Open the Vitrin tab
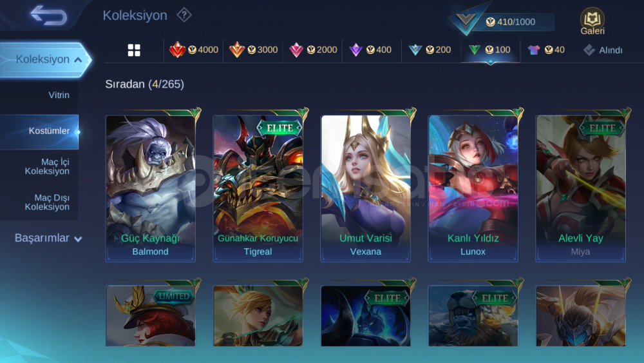This screenshot has width=644, height=363. pyautogui.click(x=59, y=95)
